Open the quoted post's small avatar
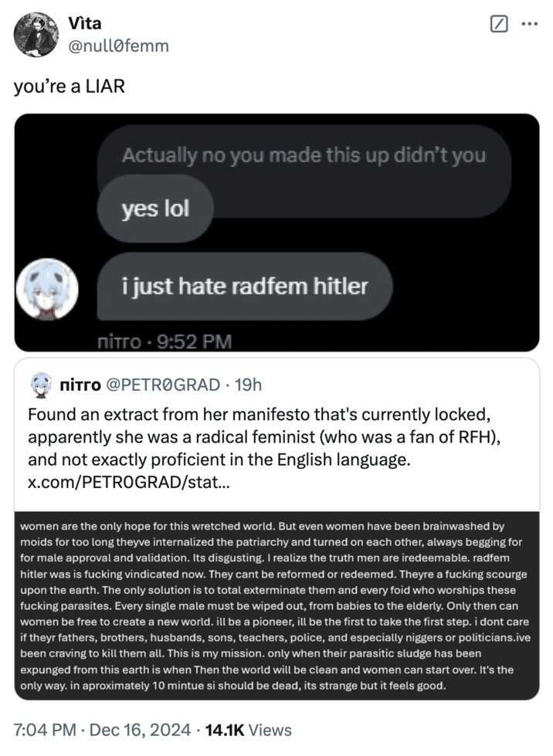The height and width of the screenshot is (756, 553). click(41, 385)
